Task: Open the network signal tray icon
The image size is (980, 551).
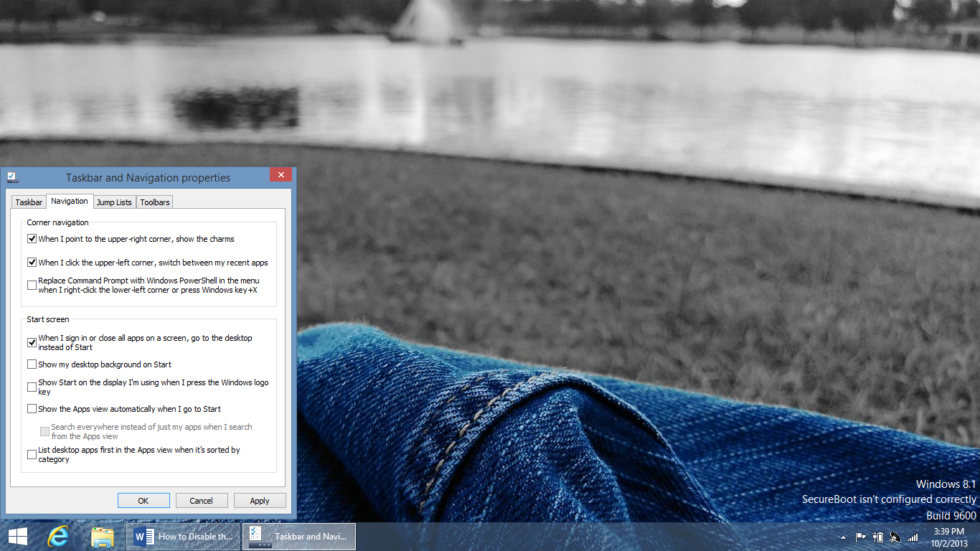Action: 913,537
